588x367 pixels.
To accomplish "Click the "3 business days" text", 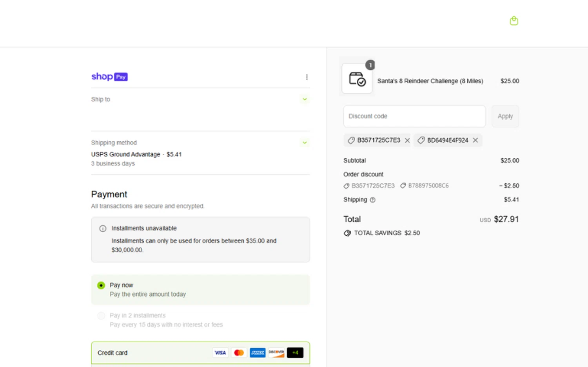I will 113,164.
